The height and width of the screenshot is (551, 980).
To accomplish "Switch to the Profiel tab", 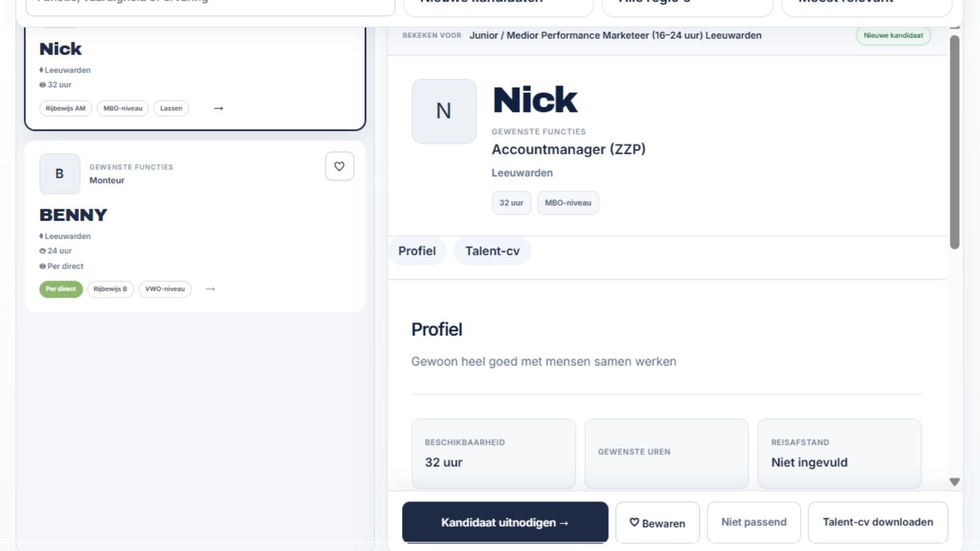I will (417, 251).
